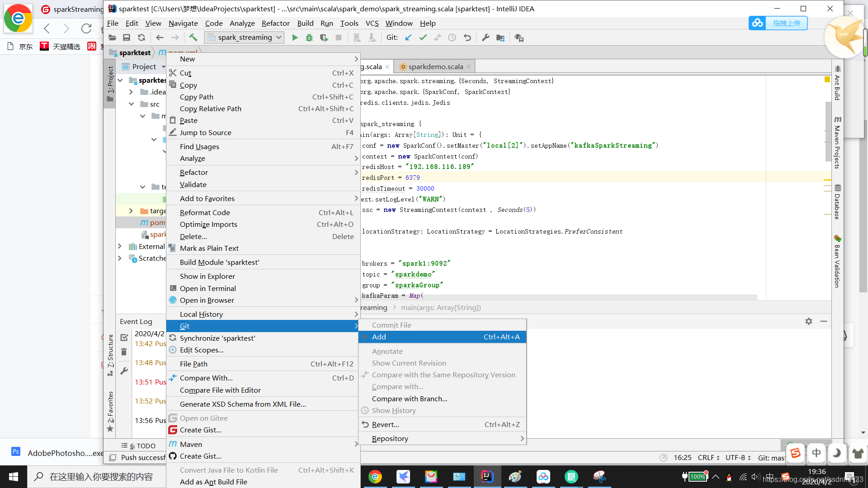Viewport: 868px width, 488px height.
Task: Click the yellow inspection indicator square
Action: point(827,80)
